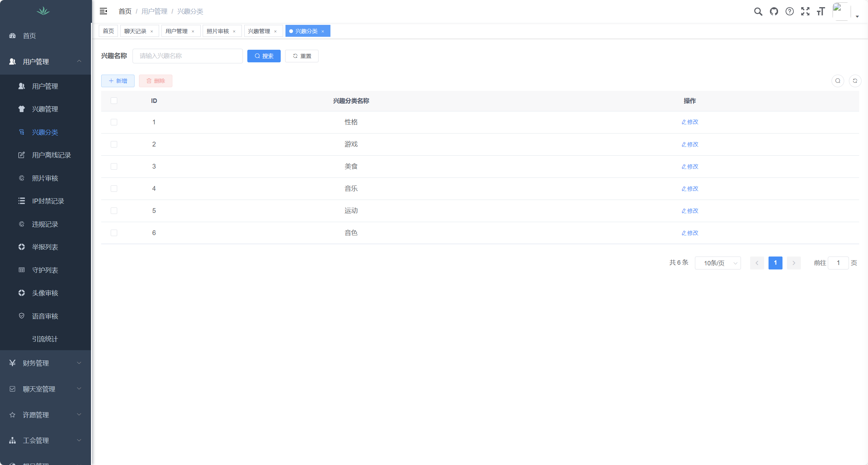This screenshot has height=465, width=868.
Task: Click 修改 for the 音色 row
Action: (690, 233)
